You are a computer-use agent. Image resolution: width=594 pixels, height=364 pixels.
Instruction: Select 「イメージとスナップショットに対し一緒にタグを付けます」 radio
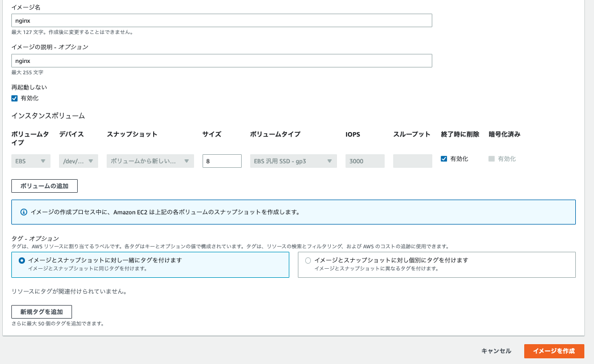point(20,260)
